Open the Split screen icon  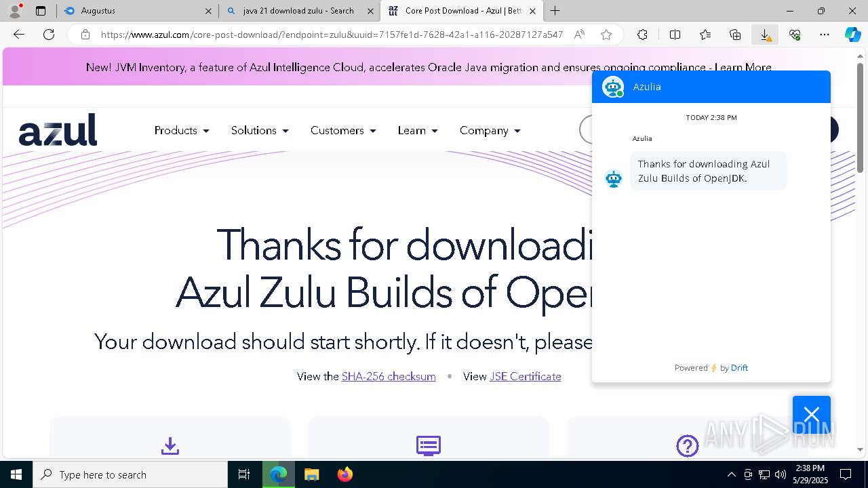[x=675, y=35]
